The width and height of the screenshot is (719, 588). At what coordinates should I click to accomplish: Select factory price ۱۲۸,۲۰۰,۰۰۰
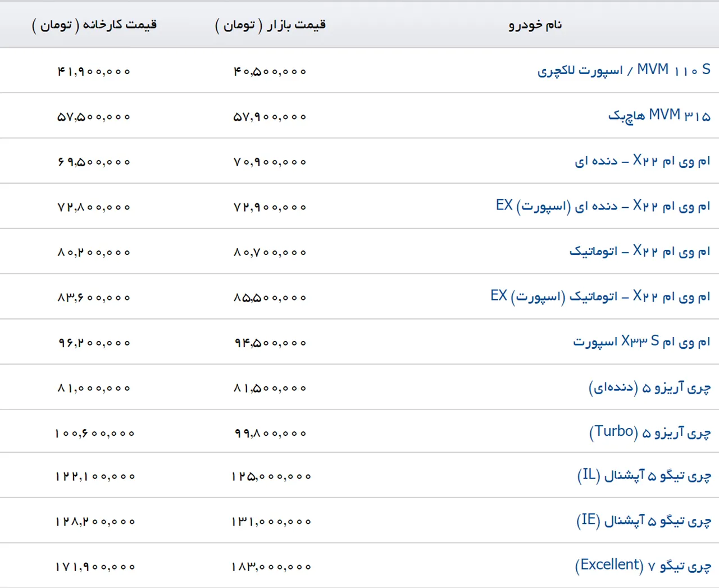coord(94,522)
